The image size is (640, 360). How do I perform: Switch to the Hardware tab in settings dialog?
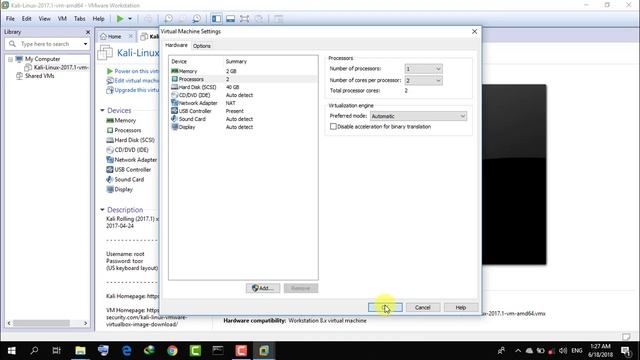point(176,45)
